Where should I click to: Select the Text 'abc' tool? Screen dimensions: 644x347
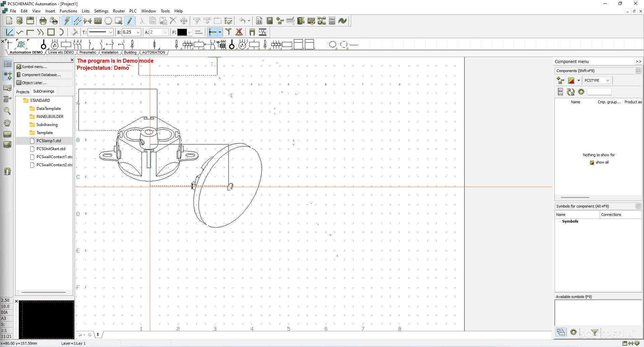click(x=98, y=21)
